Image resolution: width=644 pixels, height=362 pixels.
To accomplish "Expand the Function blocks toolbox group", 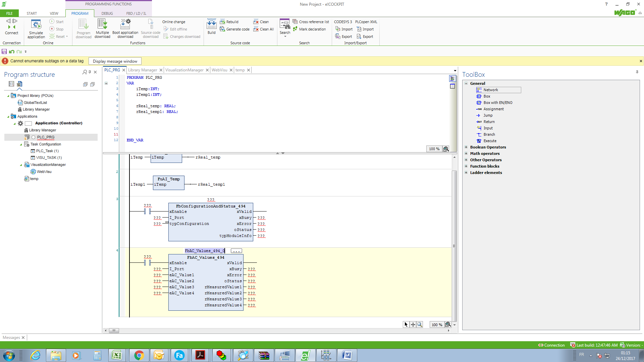I will point(466,166).
